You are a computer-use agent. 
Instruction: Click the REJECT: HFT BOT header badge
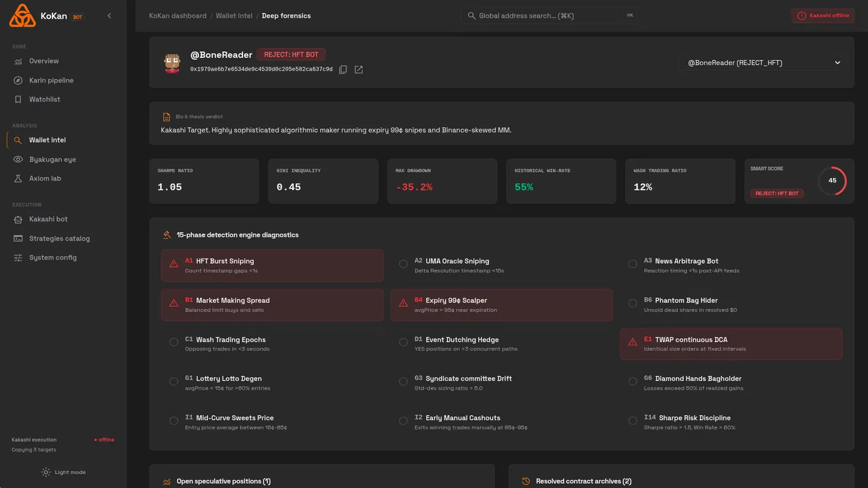[x=291, y=55]
